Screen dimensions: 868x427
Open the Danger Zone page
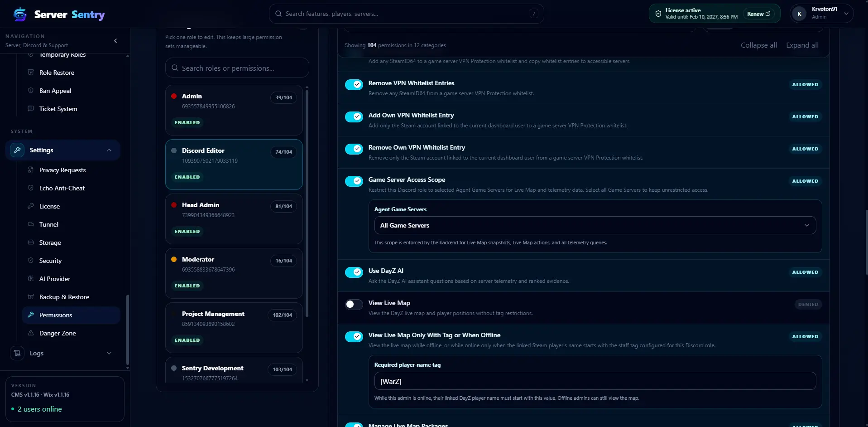coord(71,333)
